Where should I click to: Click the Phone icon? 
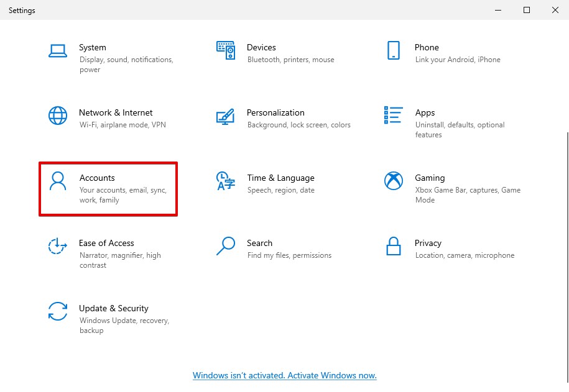pyautogui.click(x=393, y=50)
